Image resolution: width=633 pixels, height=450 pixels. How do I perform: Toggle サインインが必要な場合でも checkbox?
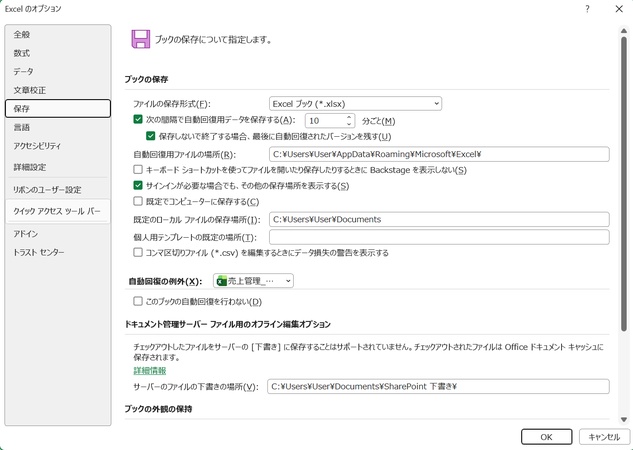[x=138, y=185]
